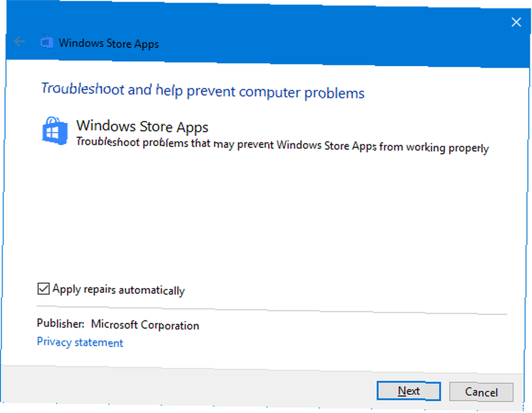Click the blank white area of the dialog
Viewport: 532px width, 413px height.
tap(271, 217)
